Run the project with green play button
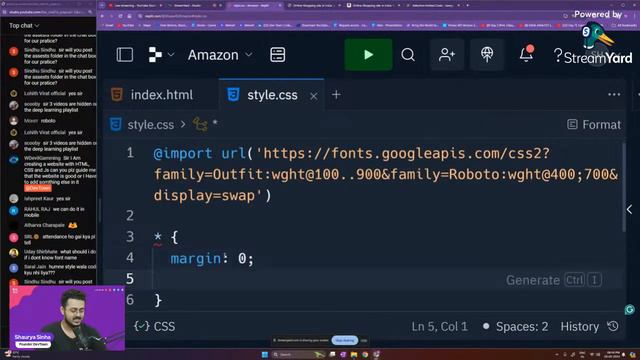Viewport: 640px width, 360px height. click(368, 55)
